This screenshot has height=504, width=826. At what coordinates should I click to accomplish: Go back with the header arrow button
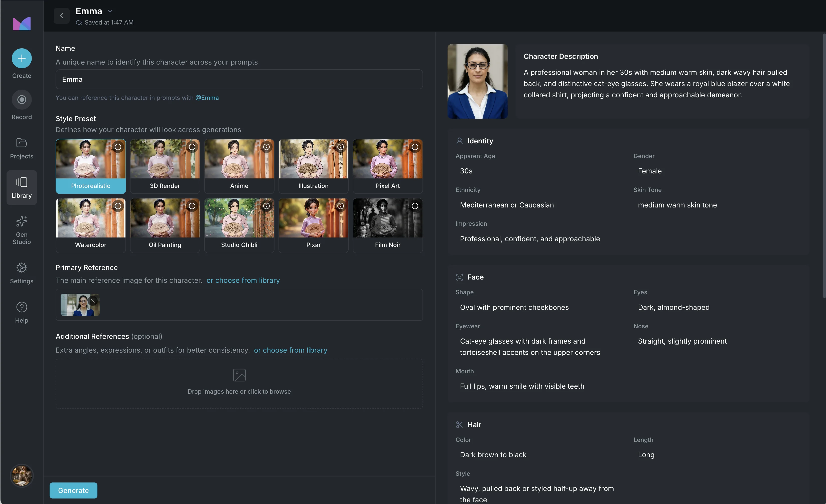pos(62,16)
